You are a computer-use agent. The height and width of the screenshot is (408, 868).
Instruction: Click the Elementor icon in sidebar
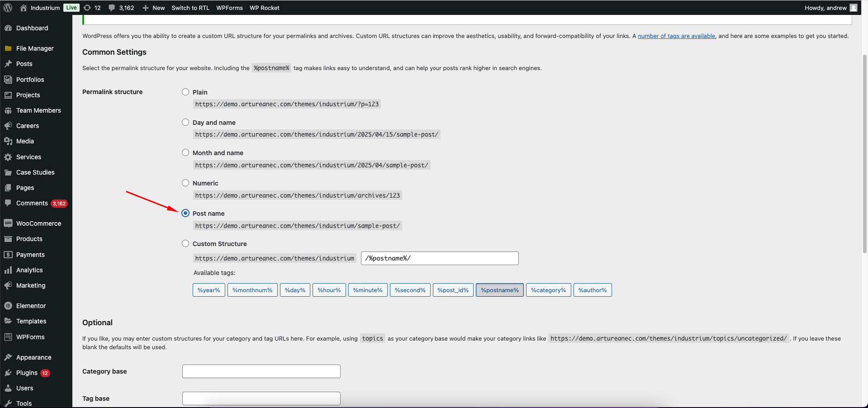click(8, 306)
